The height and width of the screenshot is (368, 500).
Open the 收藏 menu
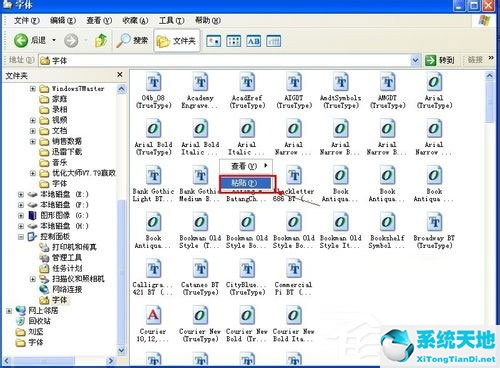coord(135,21)
